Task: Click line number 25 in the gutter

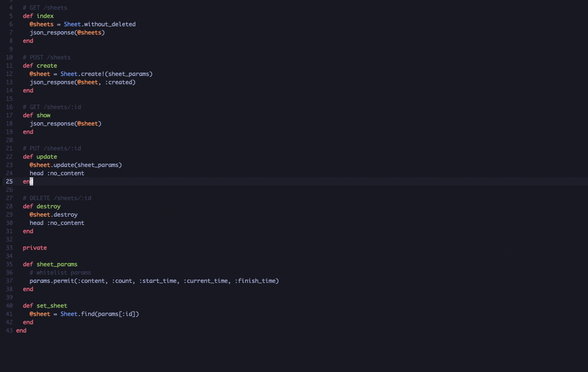Action: click(x=9, y=181)
